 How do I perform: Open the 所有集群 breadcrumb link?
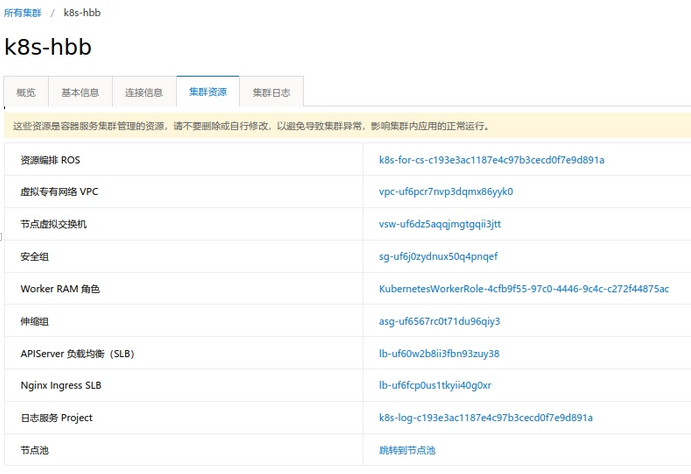click(22, 13)
